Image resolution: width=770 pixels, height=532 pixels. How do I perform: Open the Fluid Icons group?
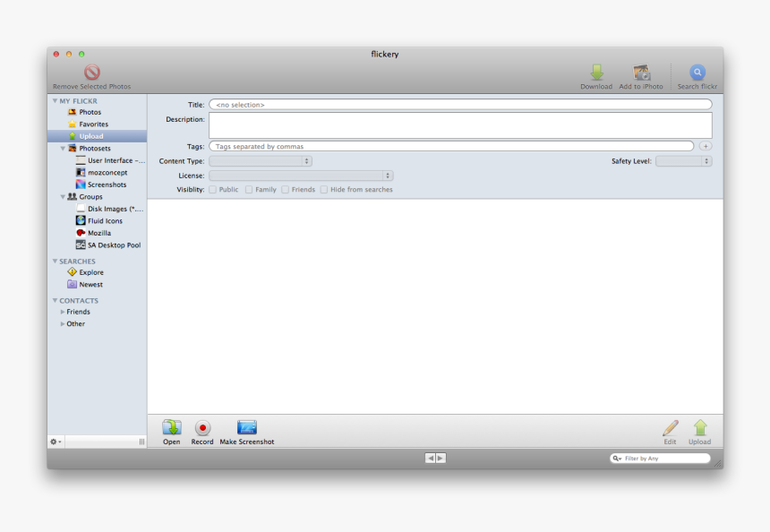pyautogui.click(x=98, y=221)
